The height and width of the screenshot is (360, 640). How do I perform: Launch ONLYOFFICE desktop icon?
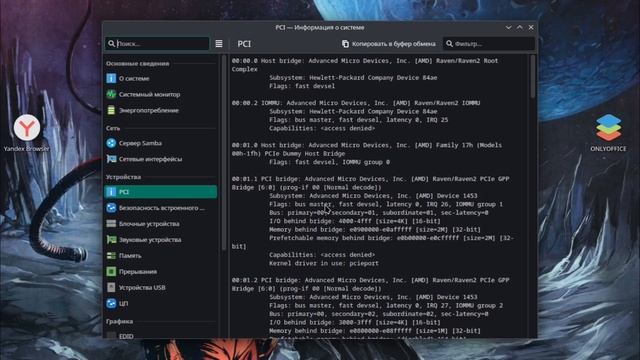coord(608,133)
